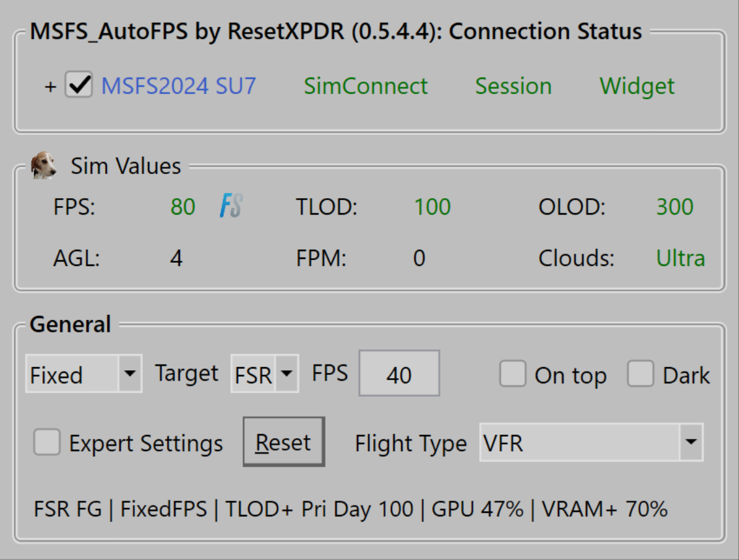The width and height of the screenshot is (739, 560).
Task: Click the OLOD value 300
Action: (675, 207)
